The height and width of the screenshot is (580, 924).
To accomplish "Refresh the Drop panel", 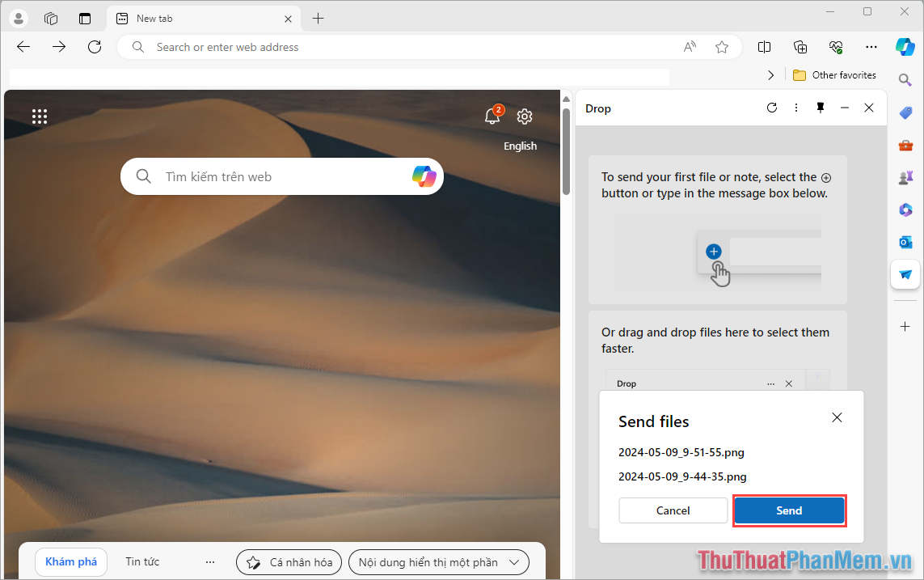I will 771,107.
